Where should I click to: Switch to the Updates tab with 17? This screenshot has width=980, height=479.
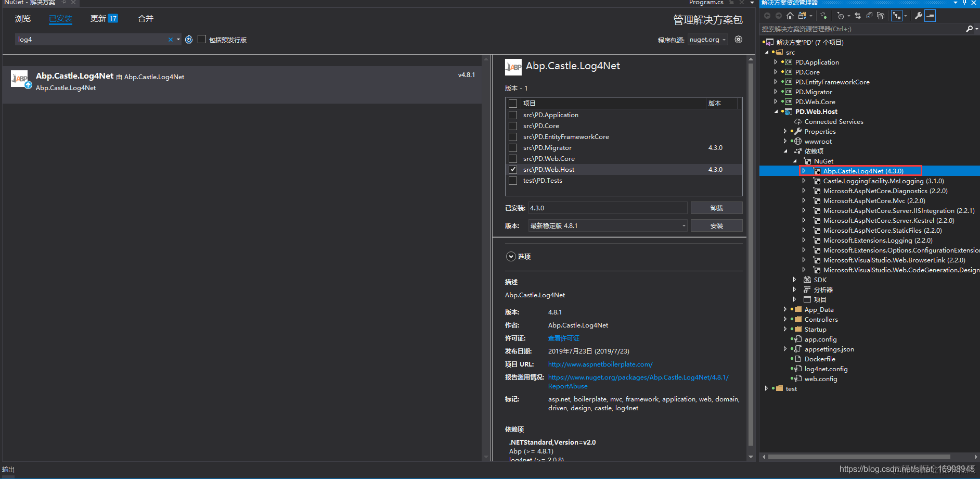[104, 19]
